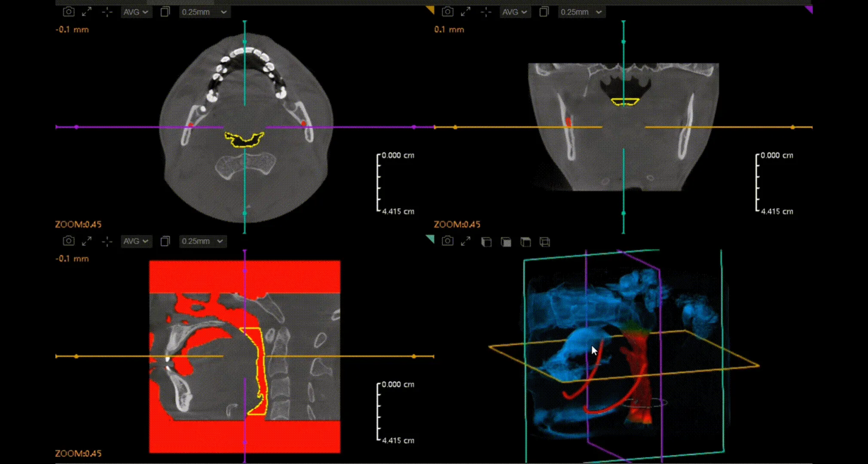Take a snapshot of the 3D rendering pane
The image size is (868, 464).
447,241
